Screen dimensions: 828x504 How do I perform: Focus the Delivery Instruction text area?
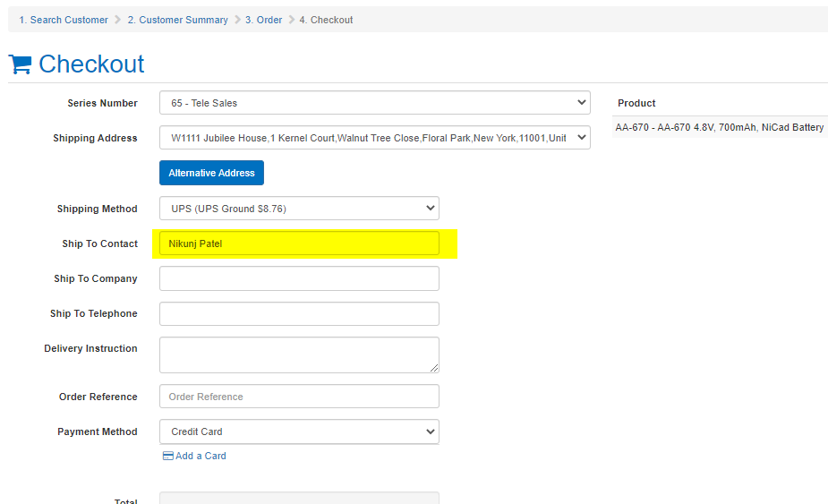(299, 355)
